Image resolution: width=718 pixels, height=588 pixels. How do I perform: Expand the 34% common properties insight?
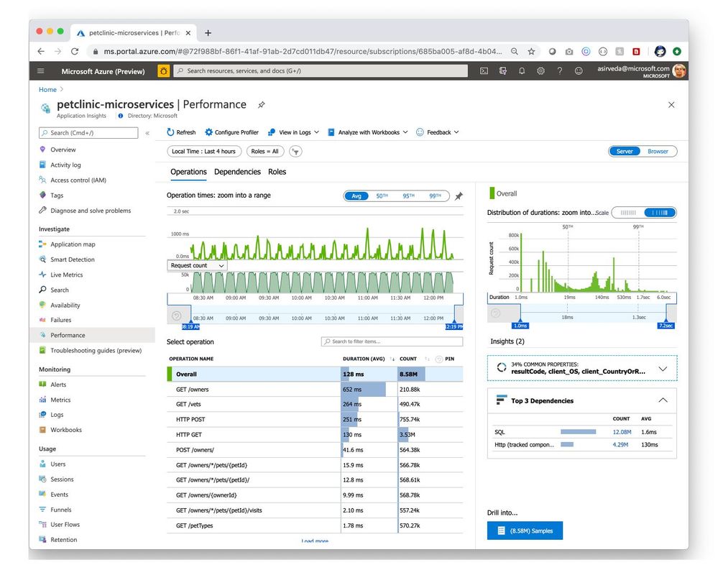point(662,369)
